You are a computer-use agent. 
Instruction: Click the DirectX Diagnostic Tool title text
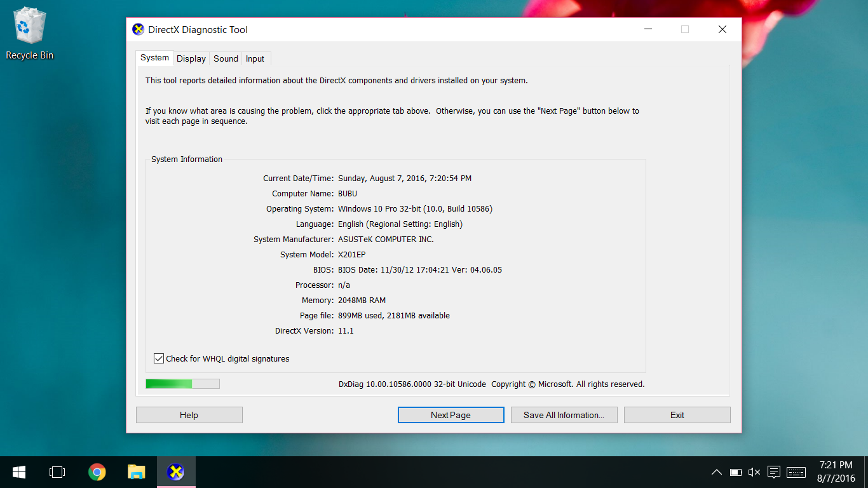click(198, 30)
